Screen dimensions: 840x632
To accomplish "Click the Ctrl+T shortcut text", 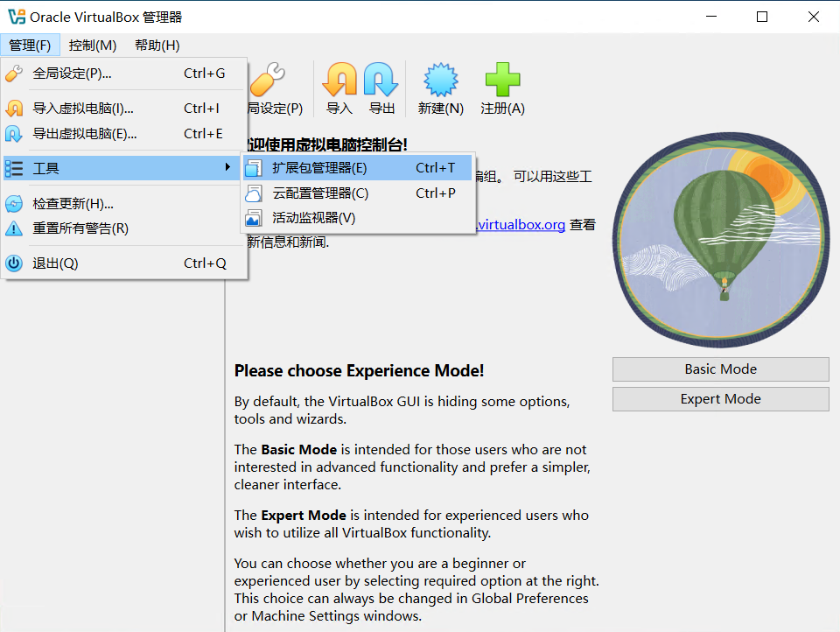I will point(435,168).
